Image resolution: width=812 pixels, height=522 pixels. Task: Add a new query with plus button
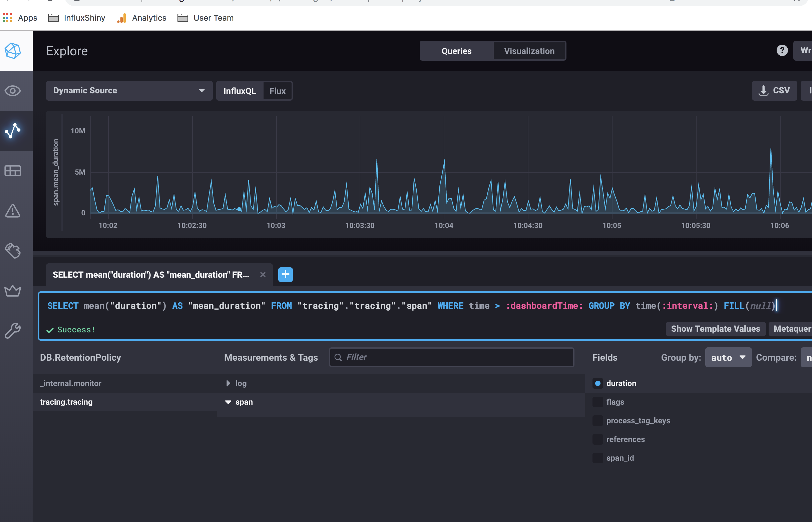[x=285, y=274]
